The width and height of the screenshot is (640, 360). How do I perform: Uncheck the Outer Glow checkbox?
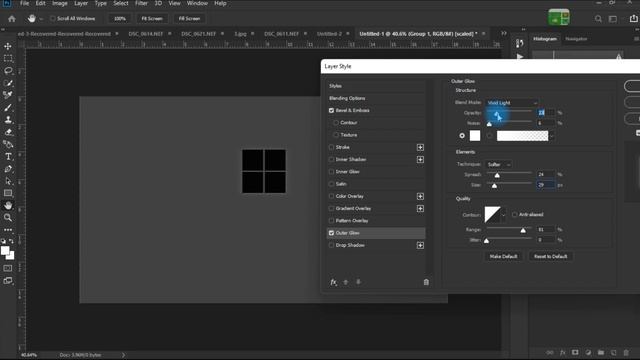tap(331, 233)
